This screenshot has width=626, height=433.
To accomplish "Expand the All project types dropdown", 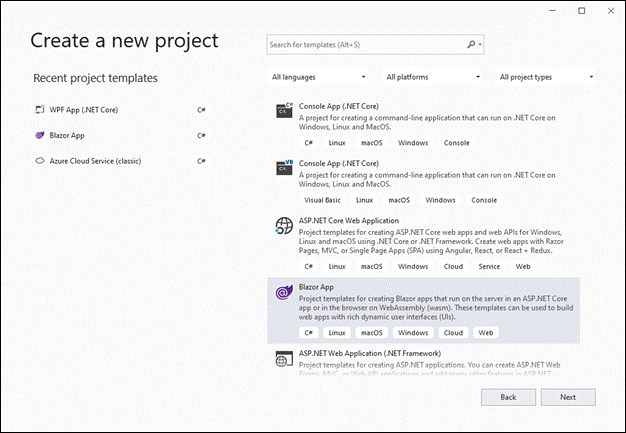I will [546, 77].
